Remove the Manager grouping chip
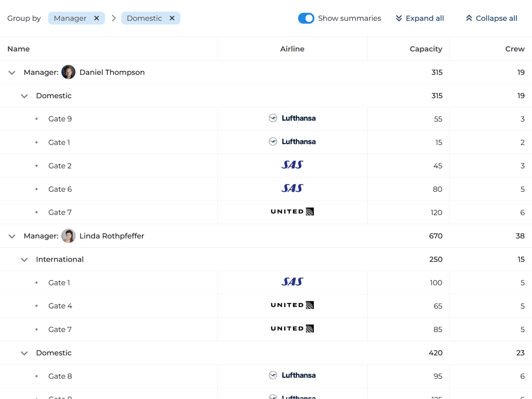 point(97,18)
